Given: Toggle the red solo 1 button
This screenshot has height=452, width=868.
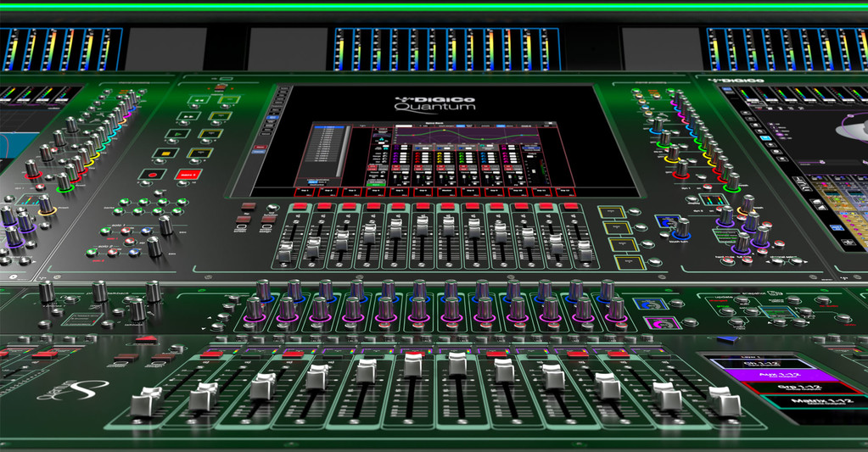Looking at the screenshot, I should 126,232.
